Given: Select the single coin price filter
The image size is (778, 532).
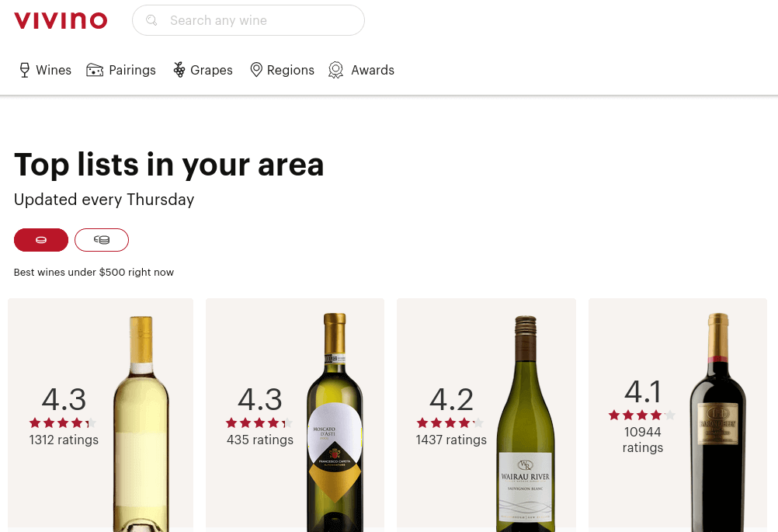Looking at the screenshot, I should click(41, 240).
